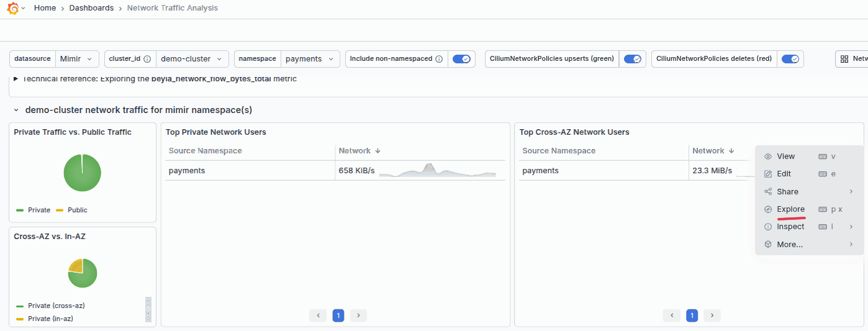This screenshot has width=868, height=331.
Task: Toggle CiliumNetworkPolicies deletes (red) switch
Action: point(790,59)
